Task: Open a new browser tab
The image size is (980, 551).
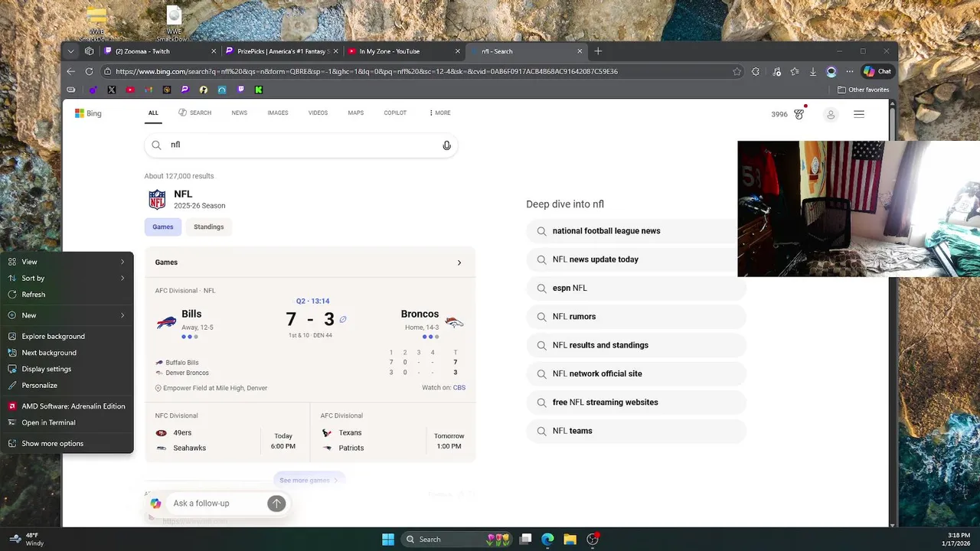Action: click(598, 51)
